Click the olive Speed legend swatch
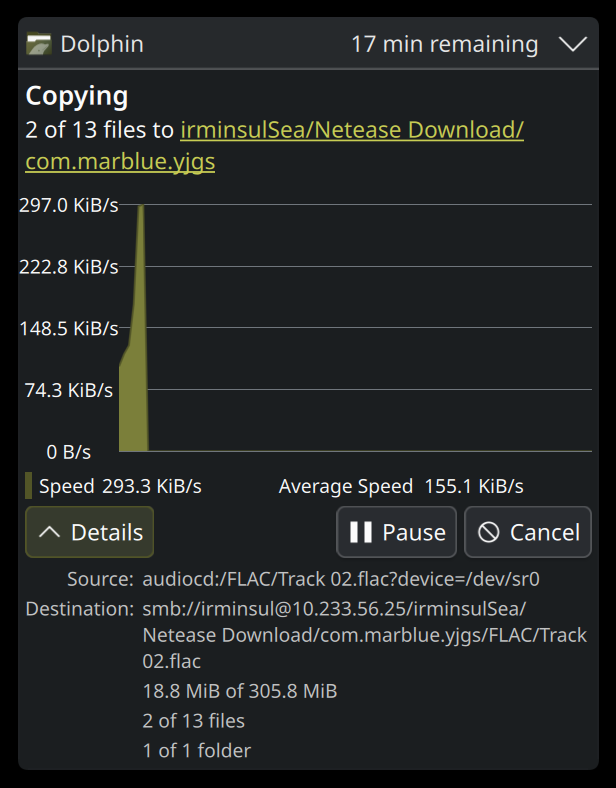 click(x=29, y=486)
